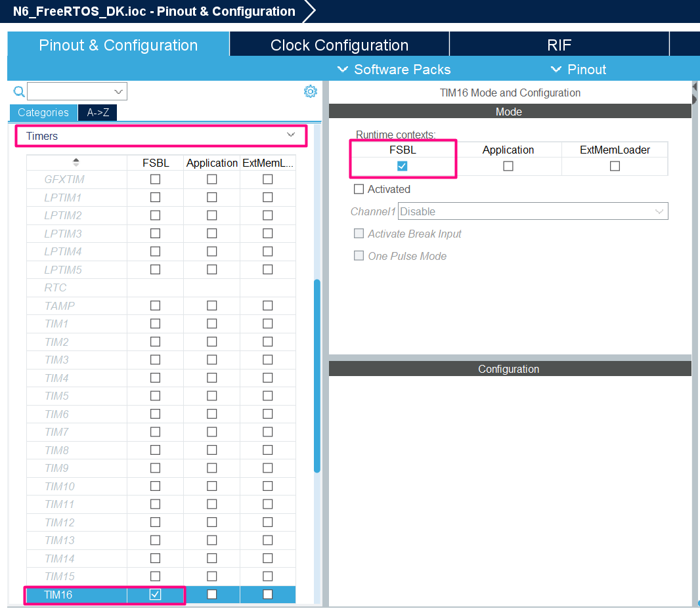Enable the ExtMemLoader runtime context
The width and height of the screenshot is (700, 613).
tap(614, 166)
